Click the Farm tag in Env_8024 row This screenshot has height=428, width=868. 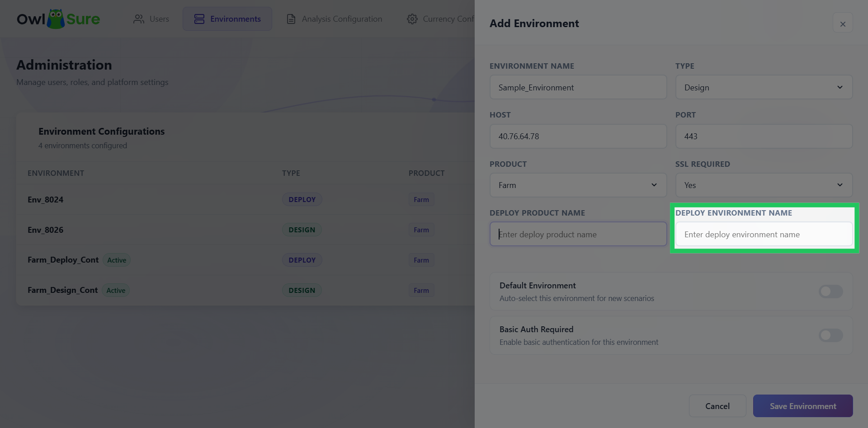(x=421, y=199)
